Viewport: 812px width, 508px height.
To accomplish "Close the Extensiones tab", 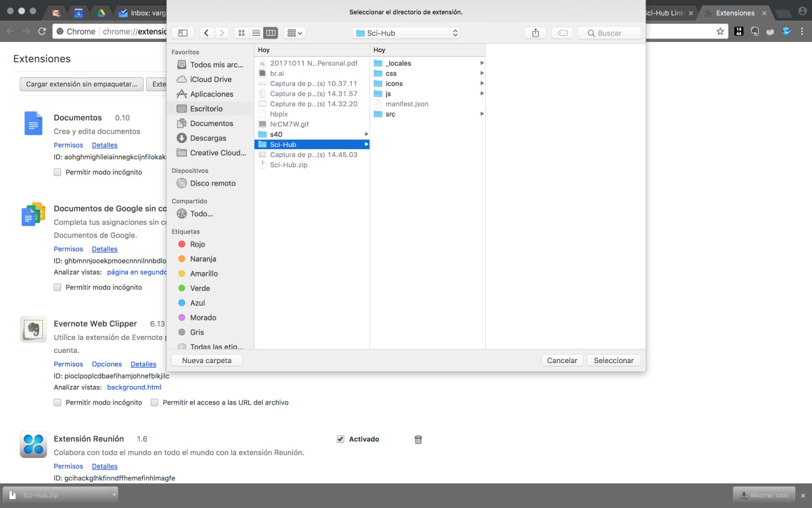I will point(763,13).
